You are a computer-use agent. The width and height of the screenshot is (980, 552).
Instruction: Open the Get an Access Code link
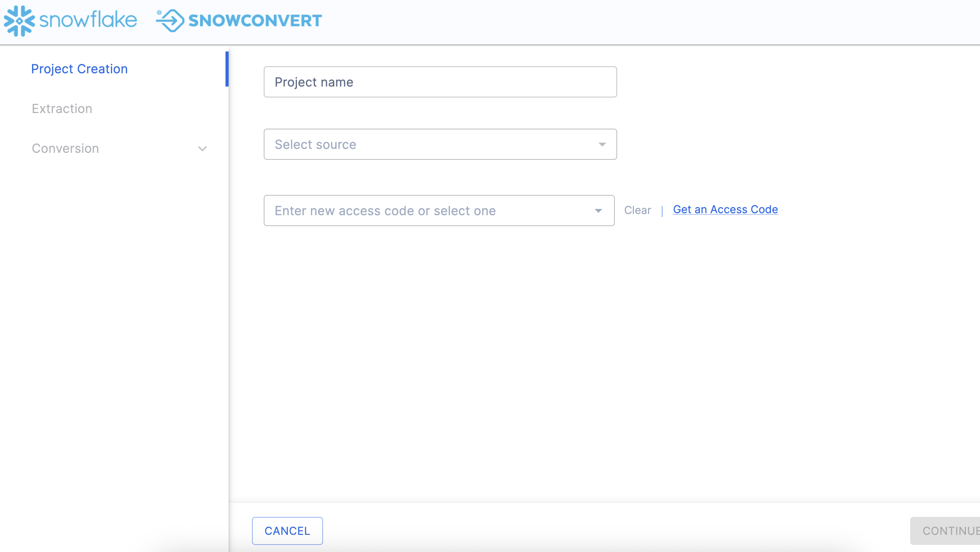pyautogui.click(x=725, y=209)
